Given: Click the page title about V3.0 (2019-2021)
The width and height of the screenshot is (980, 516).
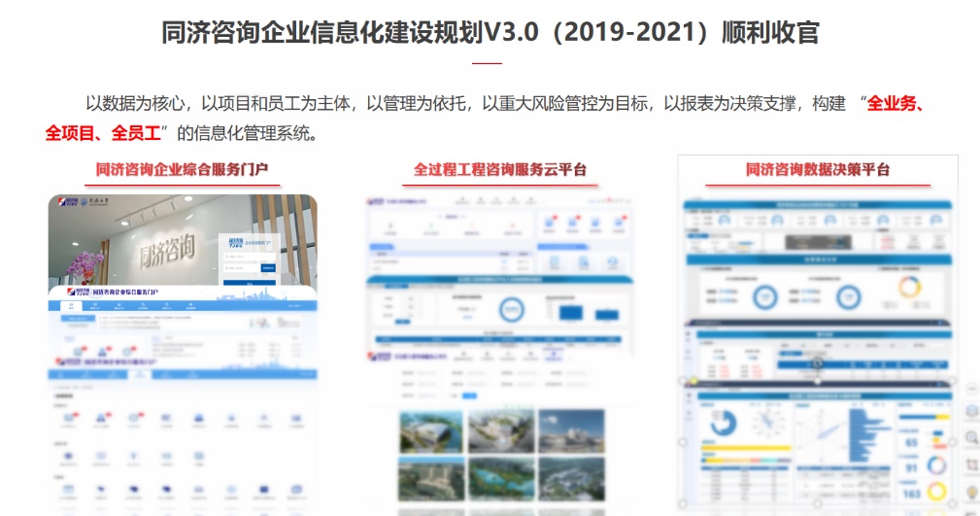Looking at the screenshot, I should pos(490,33).
